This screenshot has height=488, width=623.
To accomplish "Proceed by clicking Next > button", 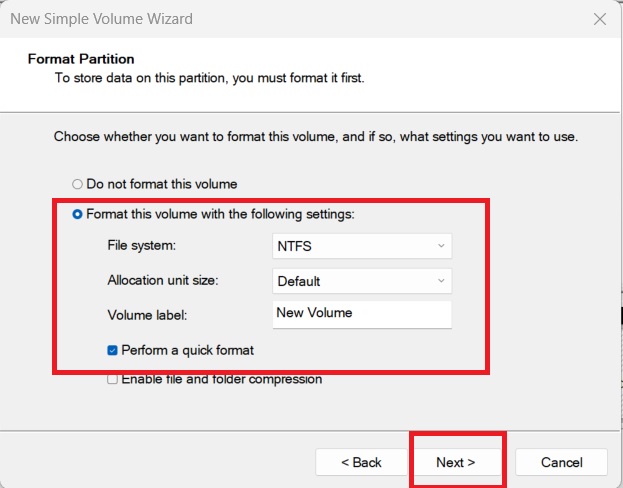I will click(456, 462).
